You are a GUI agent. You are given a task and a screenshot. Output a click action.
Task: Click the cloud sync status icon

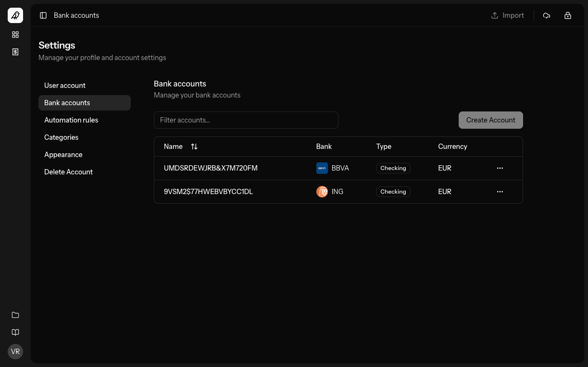(547, 15)
